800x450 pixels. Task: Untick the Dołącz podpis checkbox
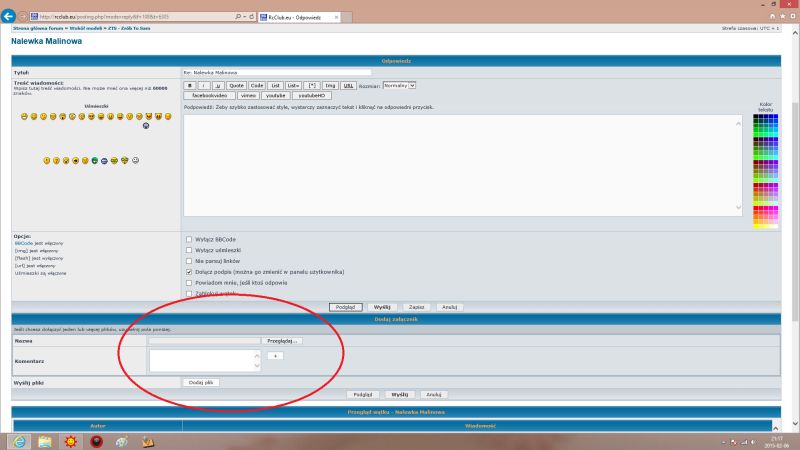(x=189, y=272)
